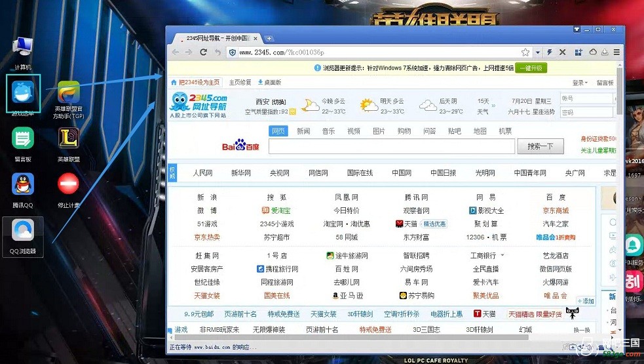Click the cloud sync toolbar icon
Viewport: 644px width, 364px height.
(x=593, y=52)
